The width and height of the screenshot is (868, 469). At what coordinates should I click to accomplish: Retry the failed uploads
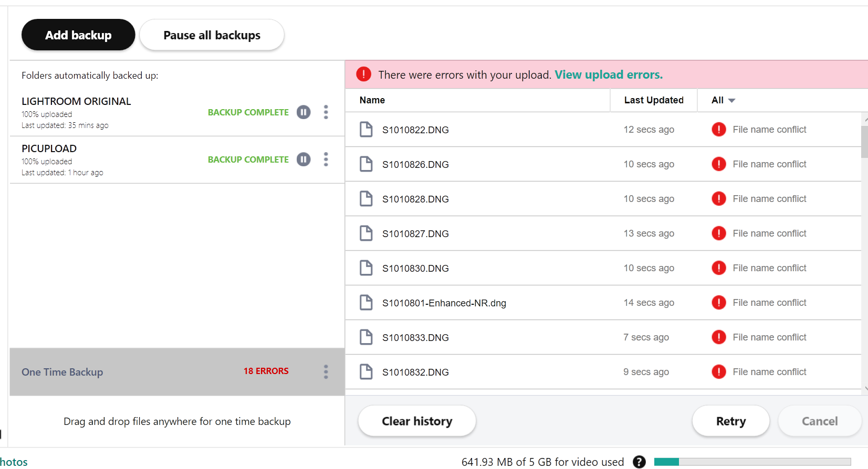coord(730,421)
